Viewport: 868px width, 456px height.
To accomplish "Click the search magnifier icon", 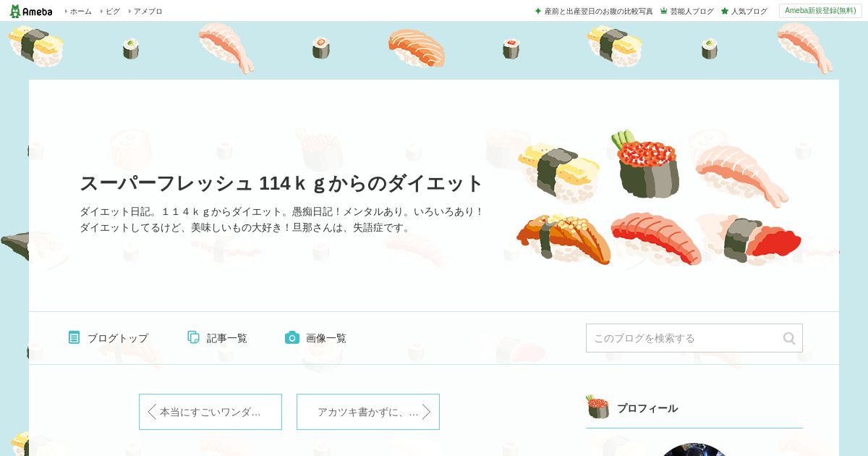I will (789, 338).
